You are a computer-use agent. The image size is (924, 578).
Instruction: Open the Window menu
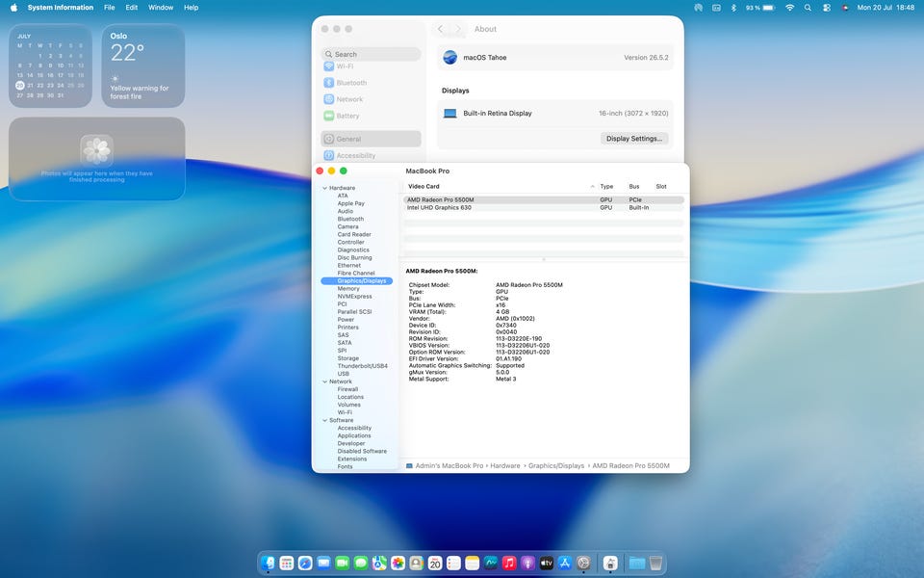pos(161,8)
